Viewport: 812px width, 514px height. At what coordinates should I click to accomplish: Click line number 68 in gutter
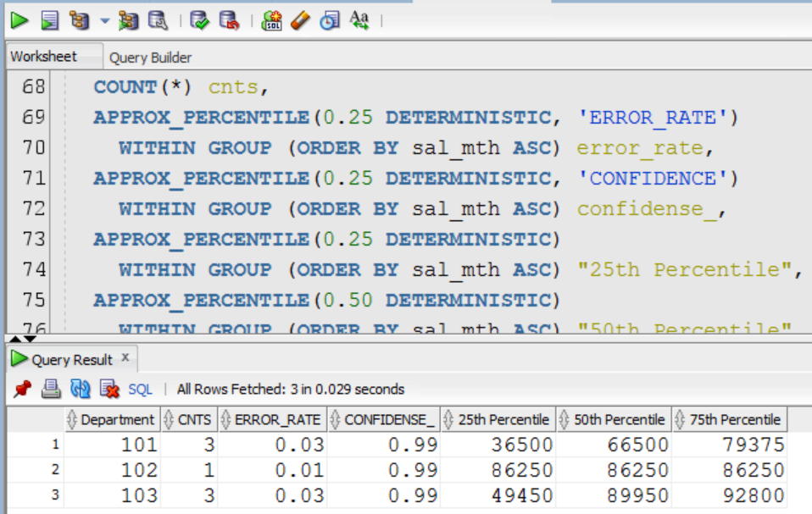pos(33,86)
